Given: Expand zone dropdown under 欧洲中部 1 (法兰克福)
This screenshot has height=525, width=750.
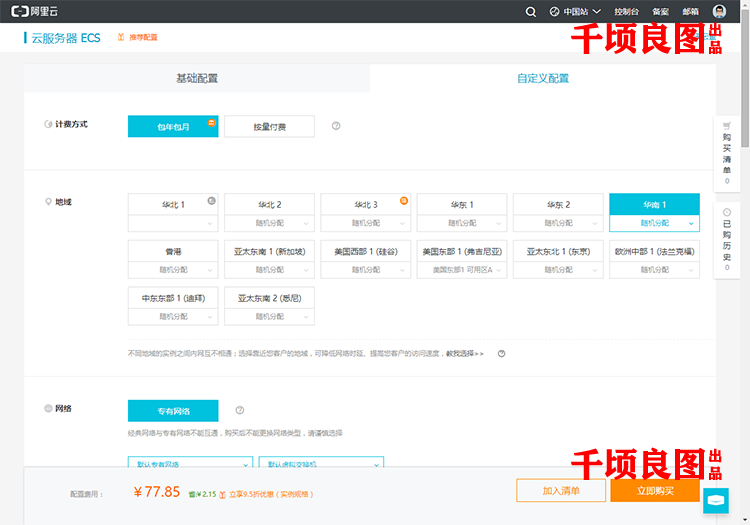Looking at the screenshot, I should tap(654, 270).
